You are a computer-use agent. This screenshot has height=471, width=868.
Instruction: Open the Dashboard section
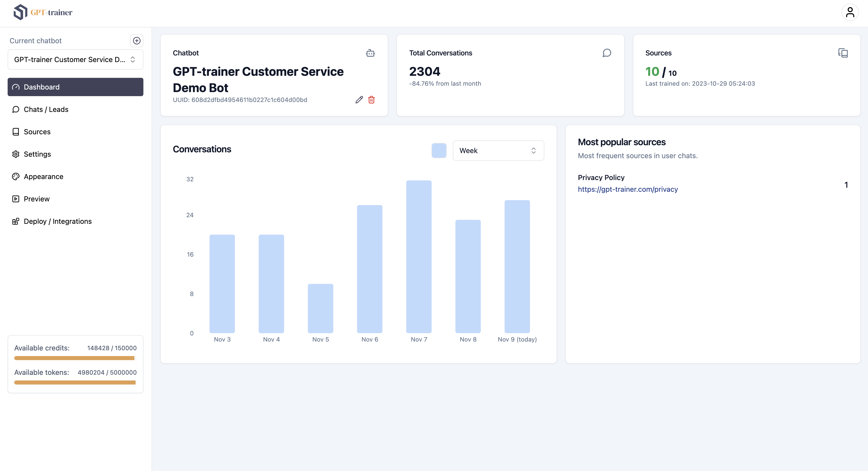pos(41,87)
